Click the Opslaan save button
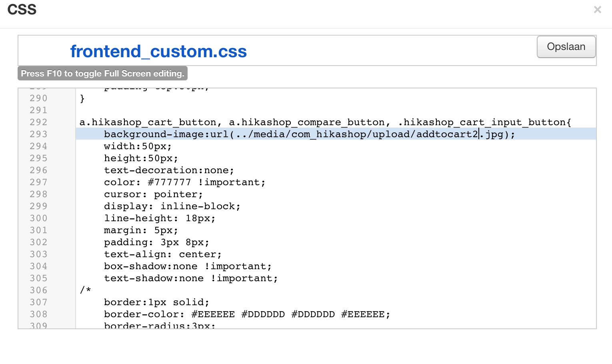Screen dimensions: 612x364 point(566,47)
